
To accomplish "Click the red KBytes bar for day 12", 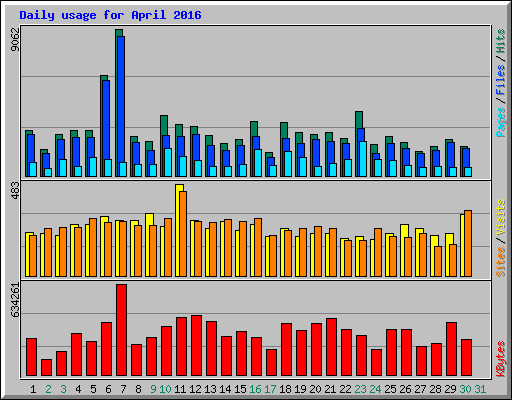I will (x=196, y=346).
